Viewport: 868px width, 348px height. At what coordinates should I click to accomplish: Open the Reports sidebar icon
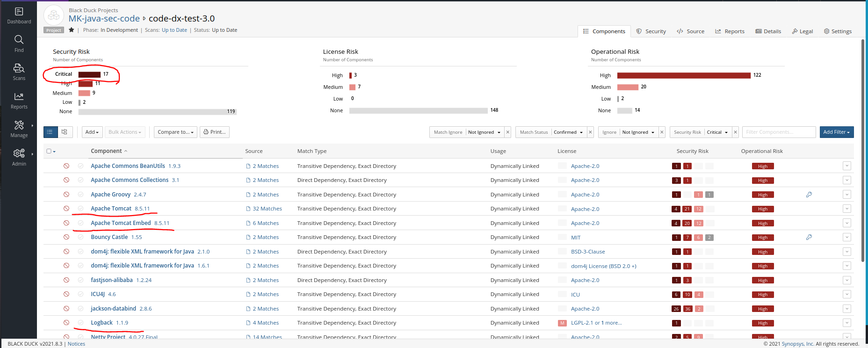(19, 97)
